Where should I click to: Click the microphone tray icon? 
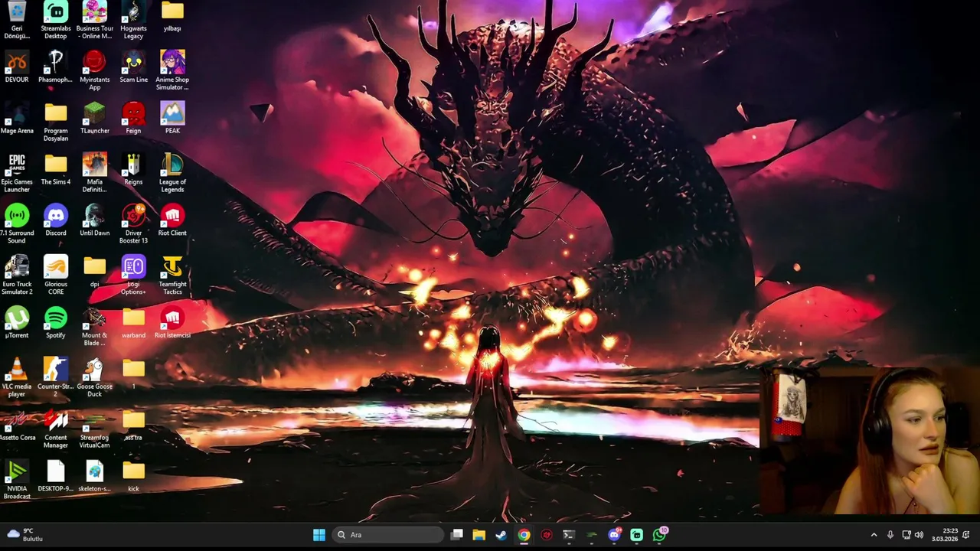point(890,535)
